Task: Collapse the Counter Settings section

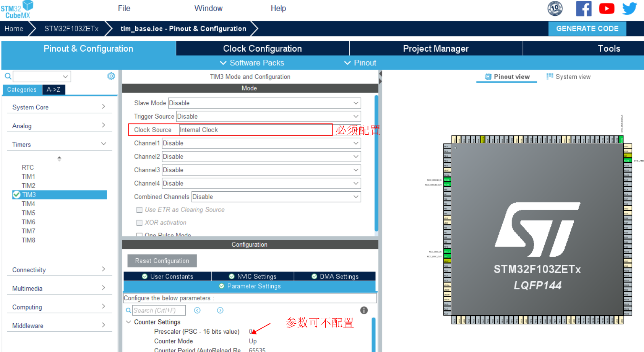Action: coord(128,322)
